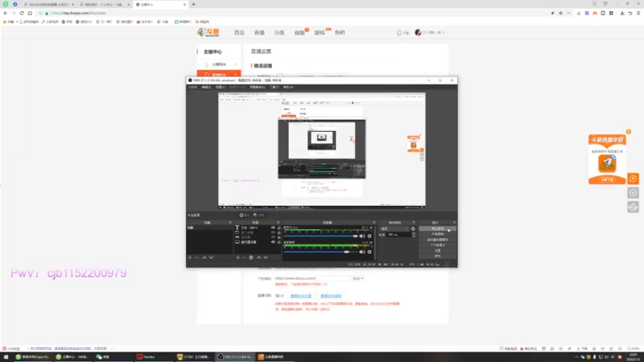
Task: Add a new scene with plus icon
Action: coord(190,257)
